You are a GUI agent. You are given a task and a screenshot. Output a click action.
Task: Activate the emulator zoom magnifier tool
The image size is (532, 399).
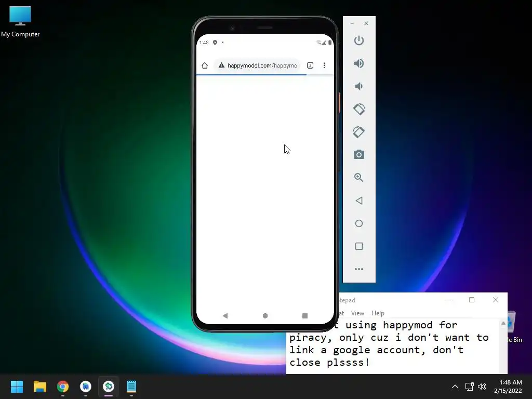pyautogui.click(x=358, y=178)
